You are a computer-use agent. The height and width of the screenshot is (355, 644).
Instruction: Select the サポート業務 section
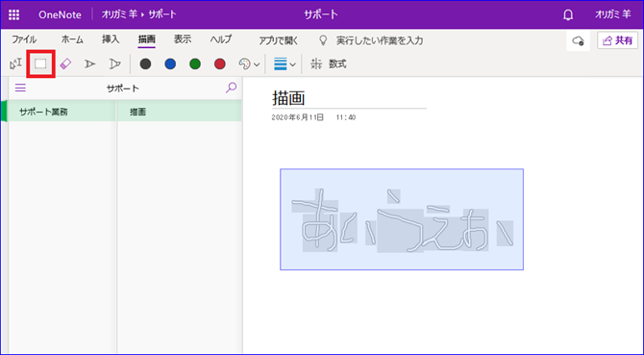(62, 112)
